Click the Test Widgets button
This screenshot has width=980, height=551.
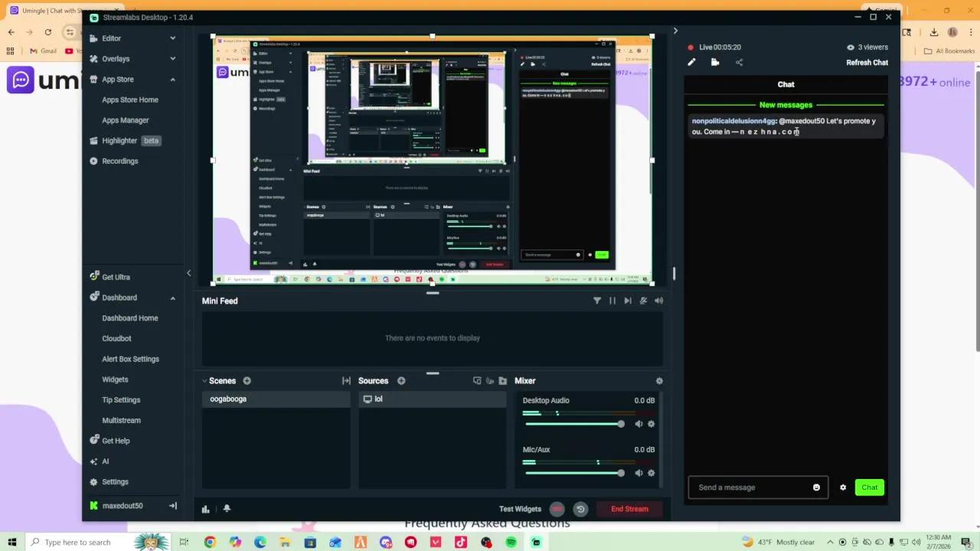[520, 509]
